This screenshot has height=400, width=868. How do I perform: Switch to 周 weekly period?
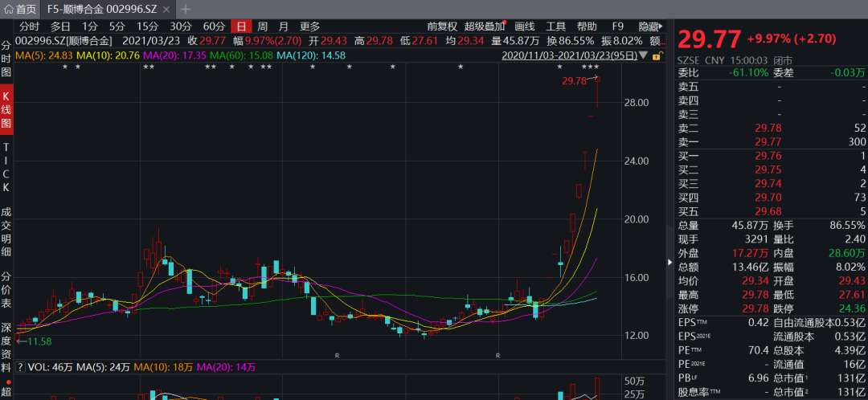coord(262,26)
